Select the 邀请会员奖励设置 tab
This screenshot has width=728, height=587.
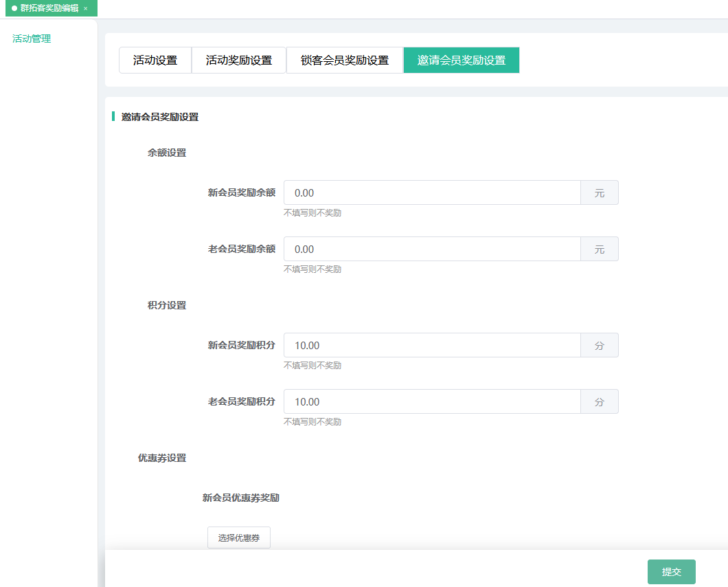461,60
